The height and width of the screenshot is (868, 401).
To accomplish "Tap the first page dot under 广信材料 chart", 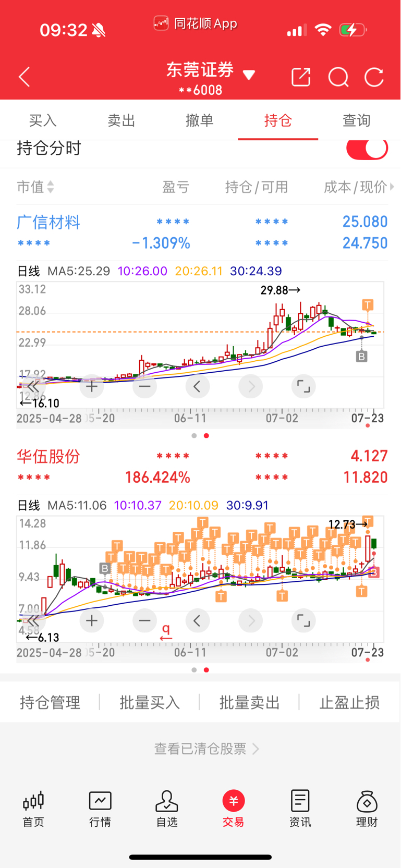I will 194,435.
